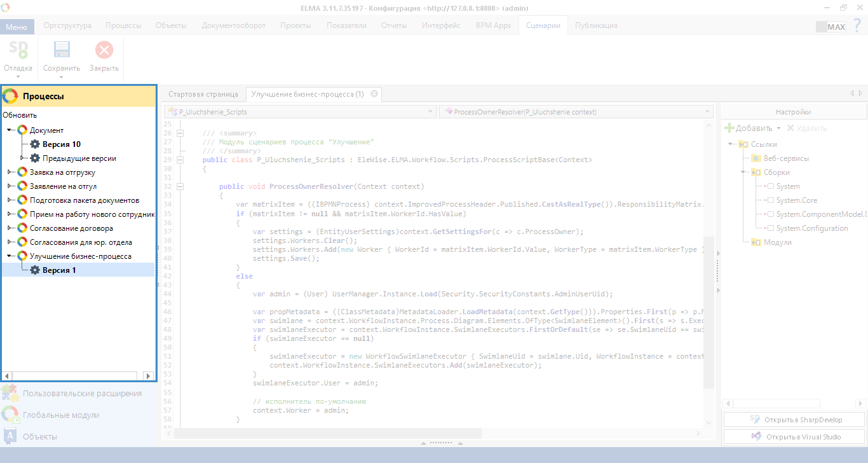Open Пользовательские расширения puzzle icon section
Screen dimensions: 868x463
coord(10,393)
